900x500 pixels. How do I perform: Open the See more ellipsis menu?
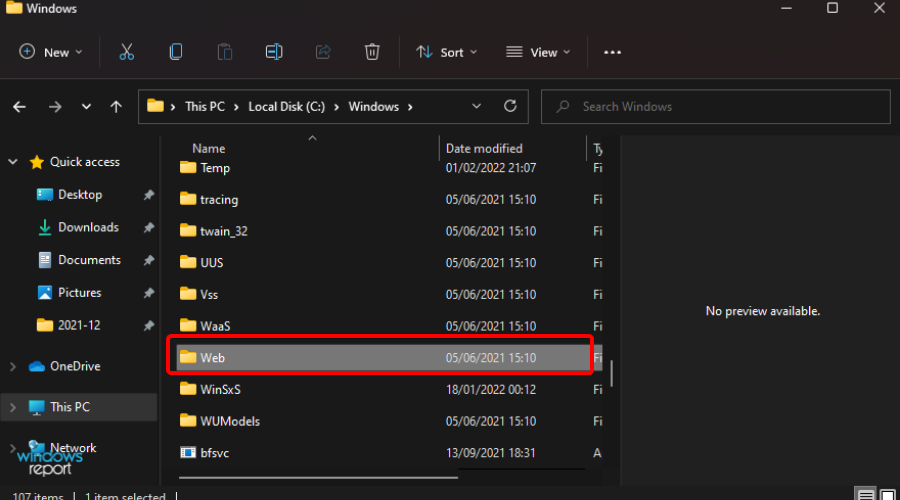[x=613, y=52]
